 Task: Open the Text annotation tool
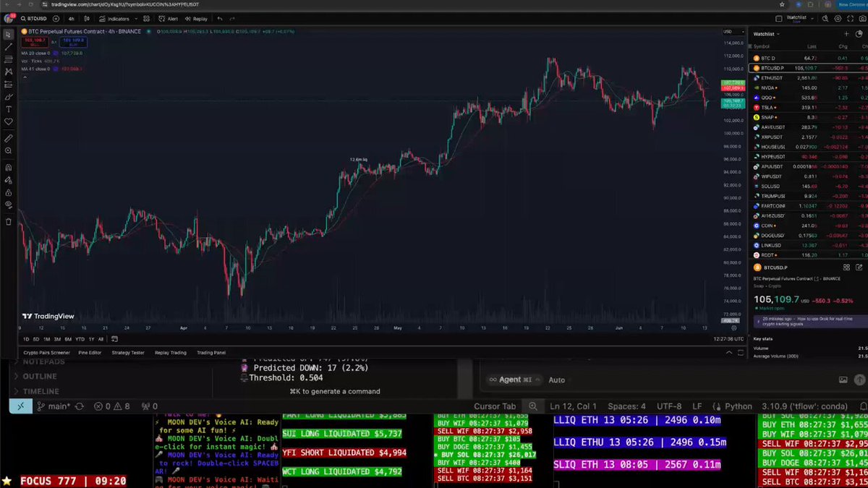[9, 109]
